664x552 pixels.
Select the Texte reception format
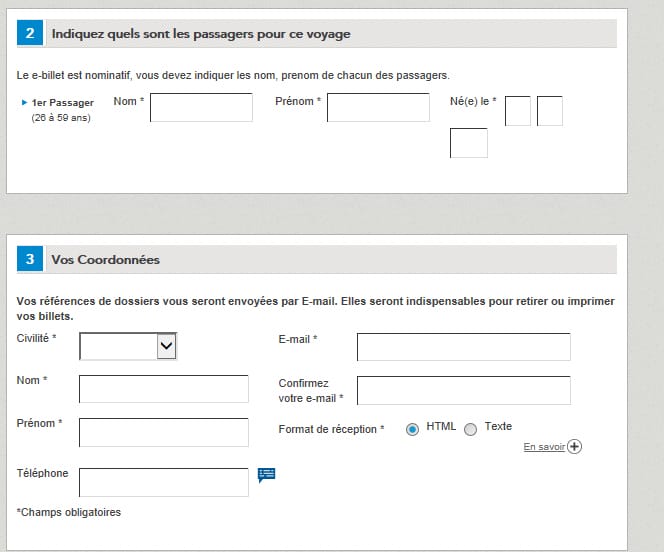pyautogui.click(x=470, y=429)
